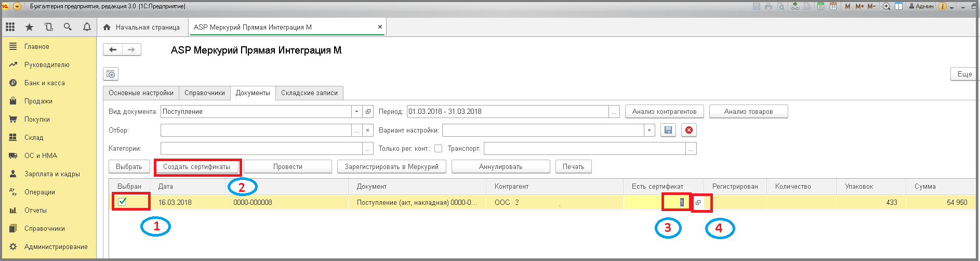Click the Админ user name
The image size is (980, 261).
click(x=921, y=6)
